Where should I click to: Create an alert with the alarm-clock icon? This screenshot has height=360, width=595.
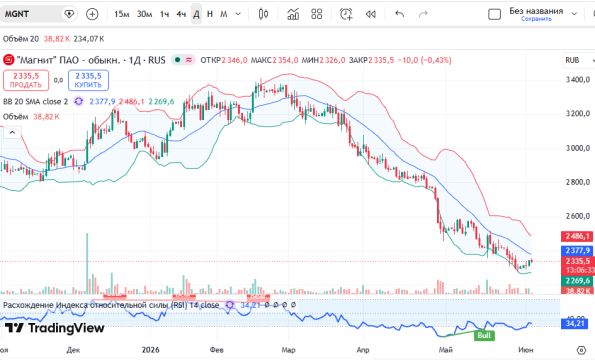[346, 14]
